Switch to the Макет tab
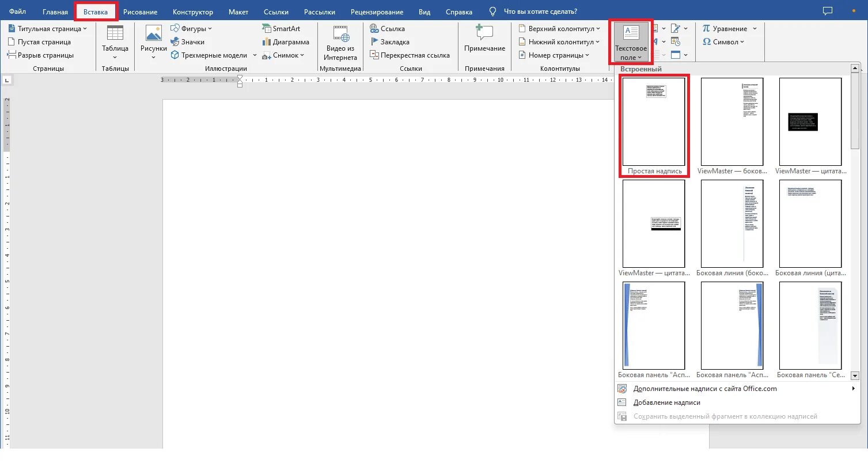This screenshot has height=467, width=868. (238, 12)
